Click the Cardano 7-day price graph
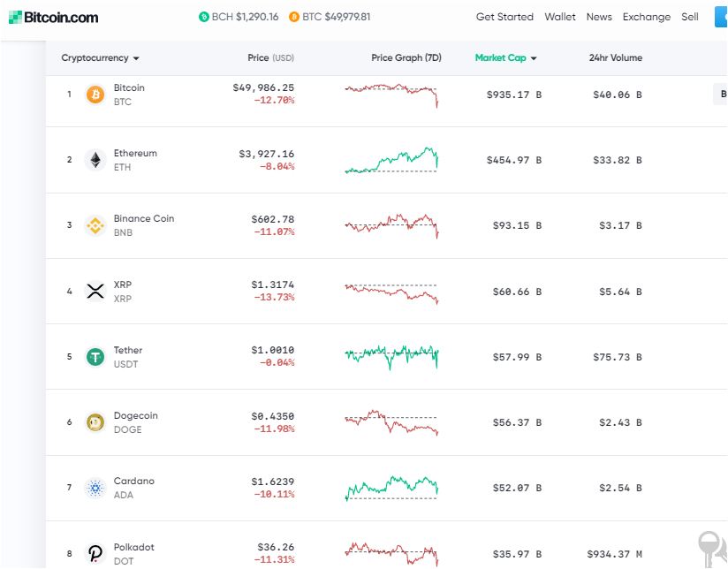The image size is (728, 569). (x=391, y=489)
